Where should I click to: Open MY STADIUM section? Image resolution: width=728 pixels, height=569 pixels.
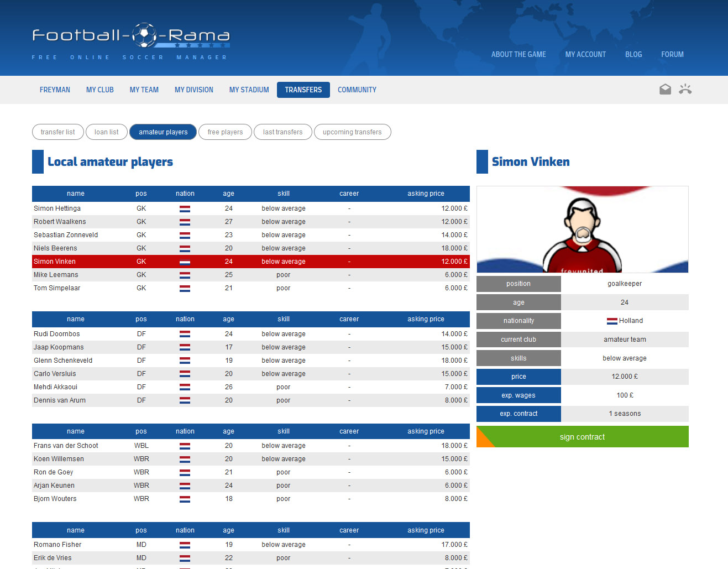249,90
